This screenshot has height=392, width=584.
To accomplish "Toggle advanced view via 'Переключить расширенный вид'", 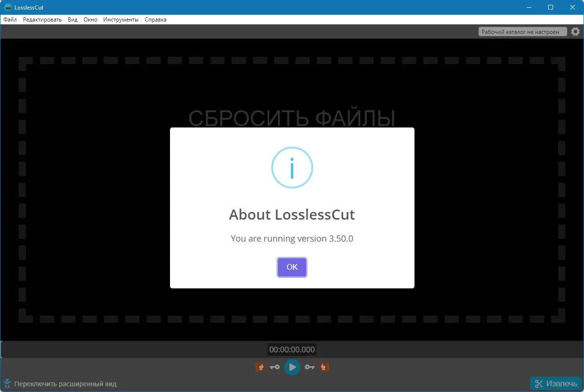I will [65, 384].
